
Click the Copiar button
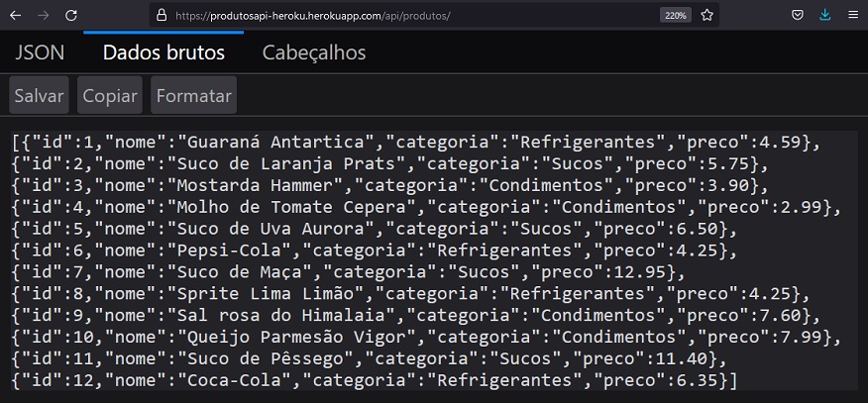pos(110,95)
